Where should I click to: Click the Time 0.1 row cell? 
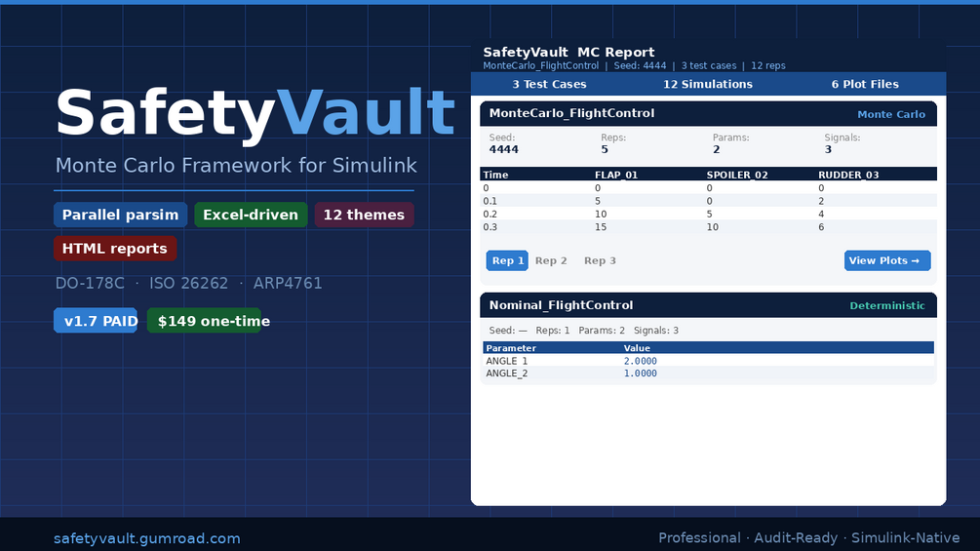[x=490, y=201]
